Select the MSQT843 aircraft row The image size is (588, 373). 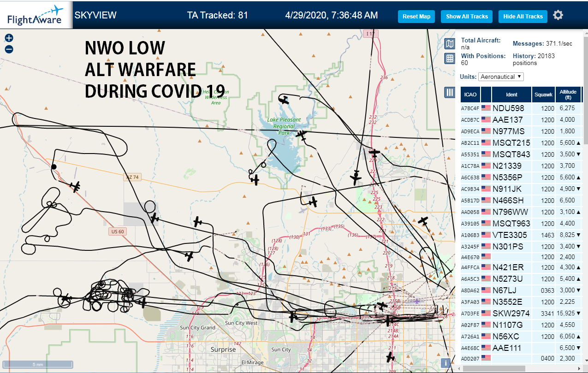[521, 154]
